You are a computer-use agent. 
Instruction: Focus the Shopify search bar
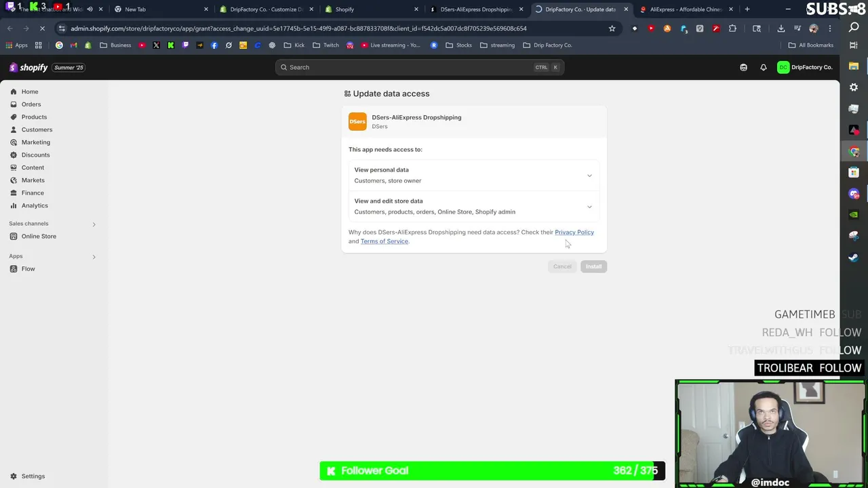pyautogui.click(x=420, y=67)
